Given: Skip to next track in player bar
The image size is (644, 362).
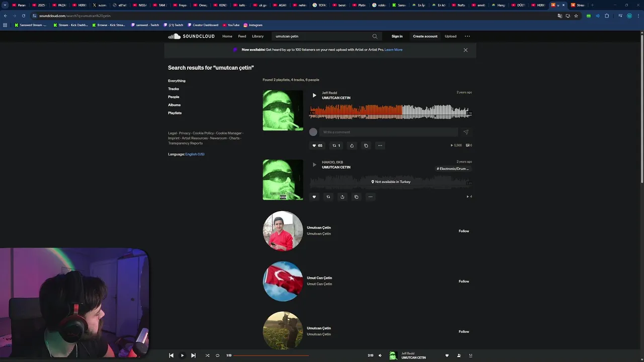Looking at the screenshot, I should tap(193, 355).
